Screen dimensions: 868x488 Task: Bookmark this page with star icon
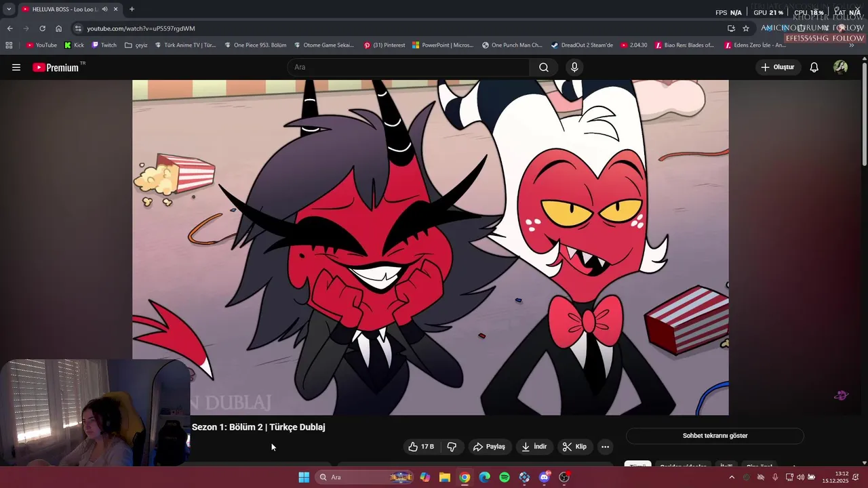click(746, 28)
